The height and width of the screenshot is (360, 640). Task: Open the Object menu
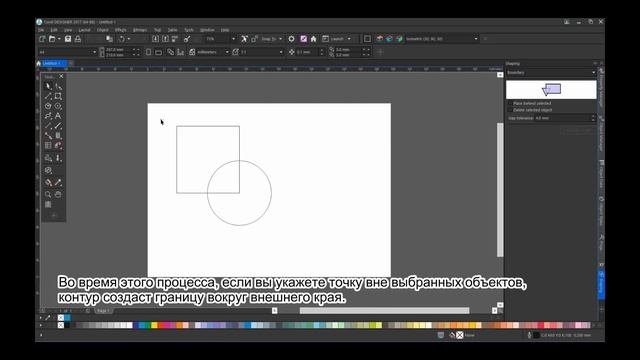click(102, 30)
